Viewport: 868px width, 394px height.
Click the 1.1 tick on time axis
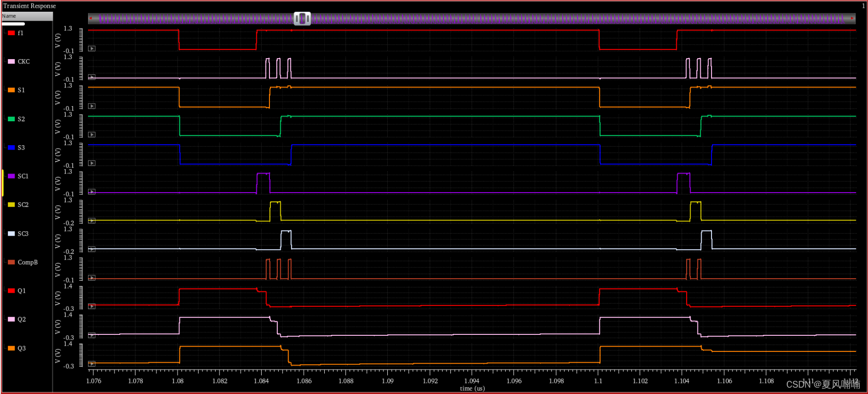click(599, 381)
